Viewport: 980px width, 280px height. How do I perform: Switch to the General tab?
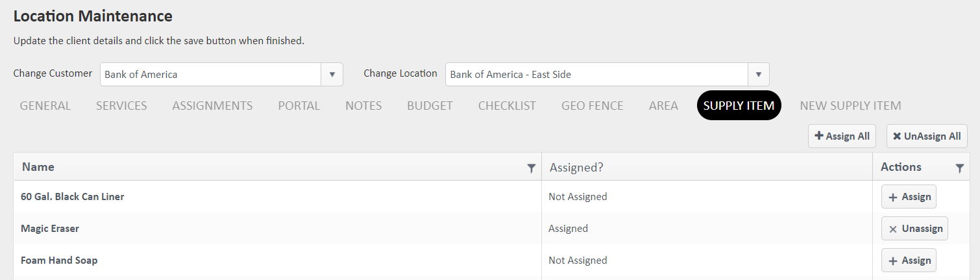click(x=45, y=106)
